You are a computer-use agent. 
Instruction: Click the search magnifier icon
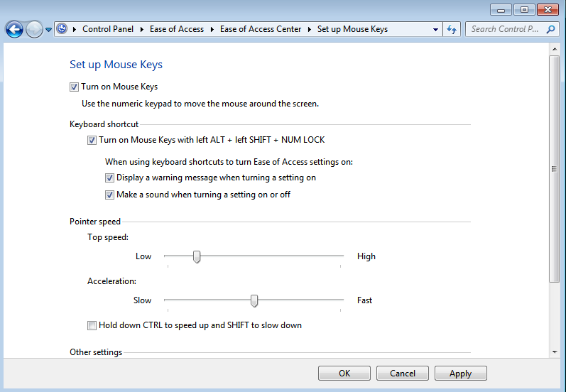[x=550, y=29]
